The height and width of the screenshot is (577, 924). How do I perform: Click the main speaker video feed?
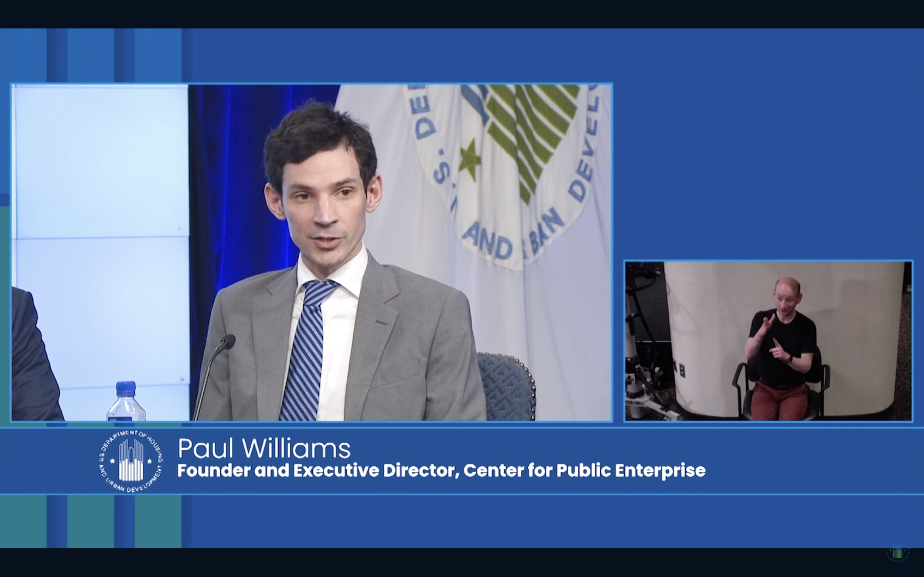pos(312,252)
